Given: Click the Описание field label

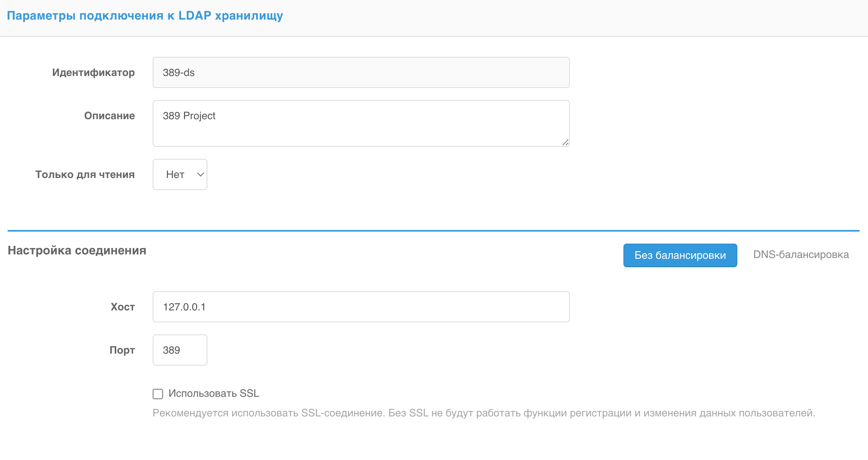Looking at the screenshot, I should pos(109,116).
